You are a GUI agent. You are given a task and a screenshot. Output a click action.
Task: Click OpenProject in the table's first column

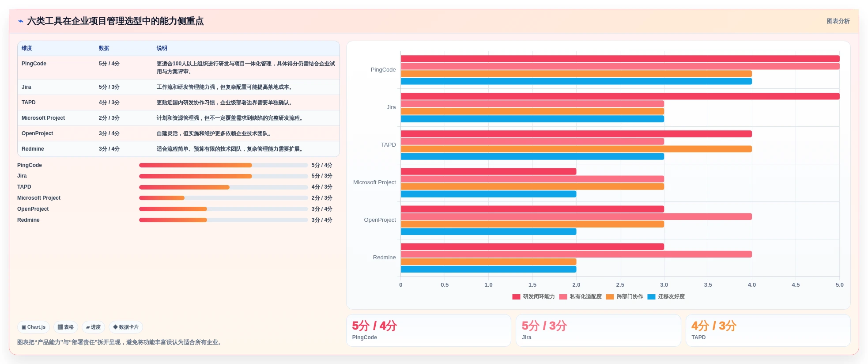38,133
